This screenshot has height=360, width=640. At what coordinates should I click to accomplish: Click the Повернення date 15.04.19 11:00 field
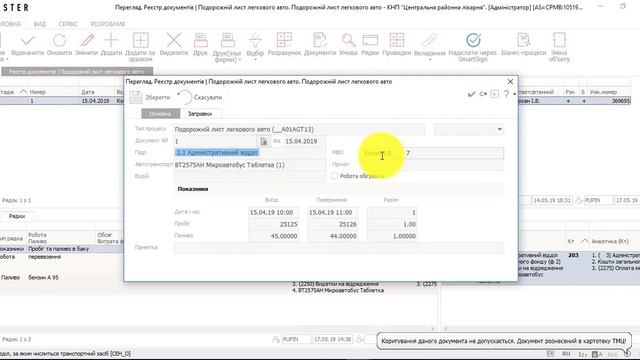(333, 213)
